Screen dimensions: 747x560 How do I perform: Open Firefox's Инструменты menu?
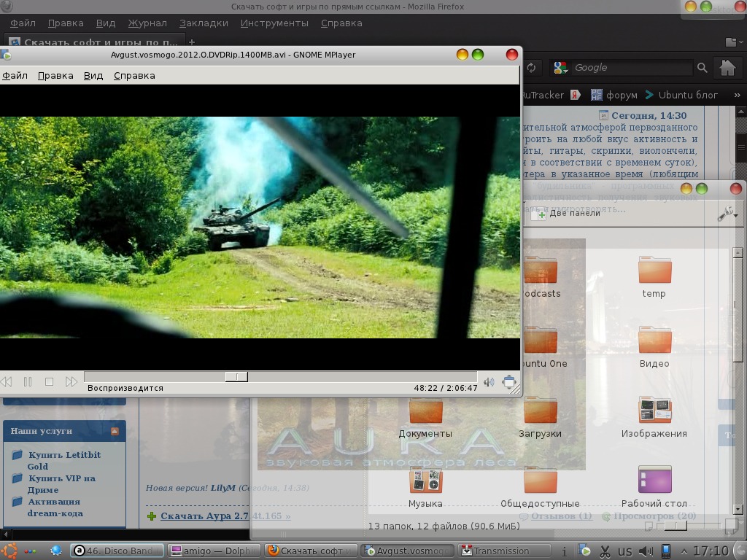(274, 23)
